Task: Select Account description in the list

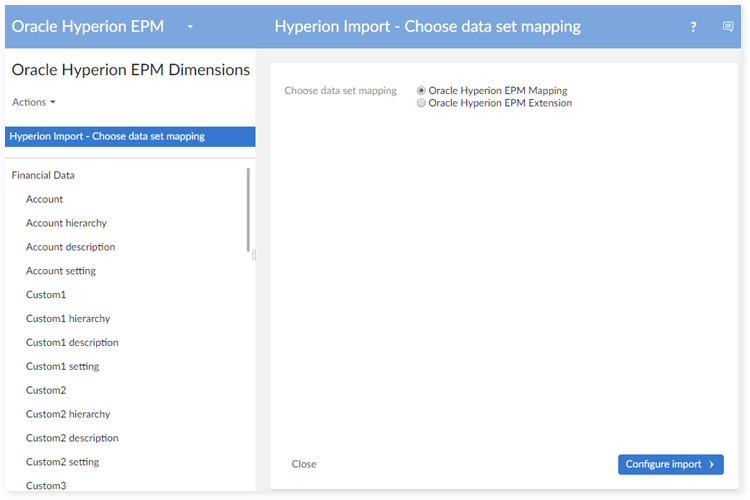Action: 70,247
